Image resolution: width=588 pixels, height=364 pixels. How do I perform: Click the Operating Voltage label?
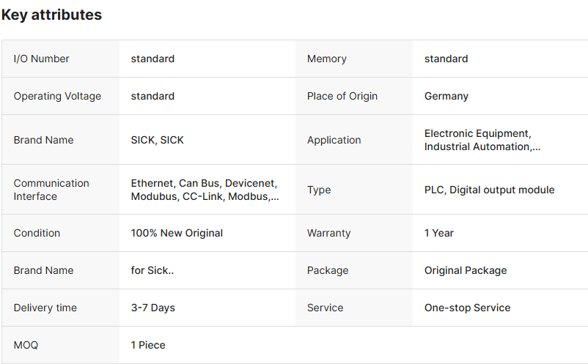pyautogui.click(x=57, y=96)
